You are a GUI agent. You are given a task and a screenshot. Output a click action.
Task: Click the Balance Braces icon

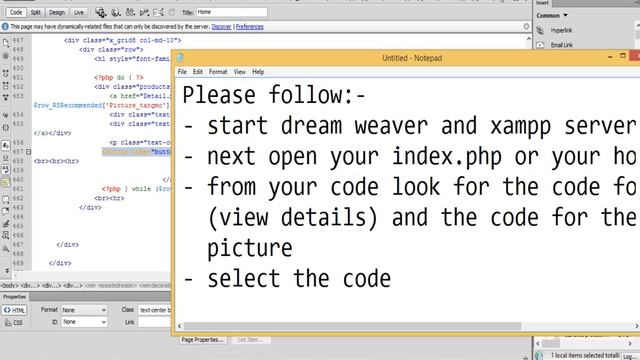(x=6, y=127)
